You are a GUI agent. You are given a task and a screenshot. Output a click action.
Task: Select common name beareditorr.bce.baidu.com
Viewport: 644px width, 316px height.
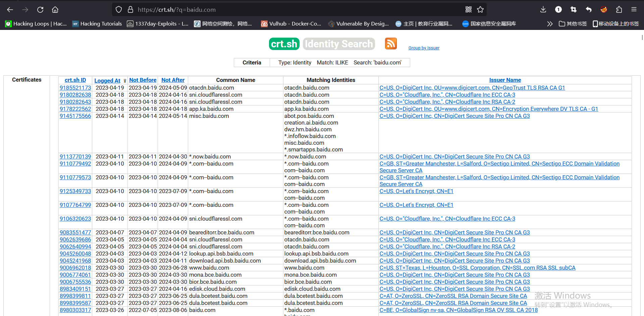(222, 232)
